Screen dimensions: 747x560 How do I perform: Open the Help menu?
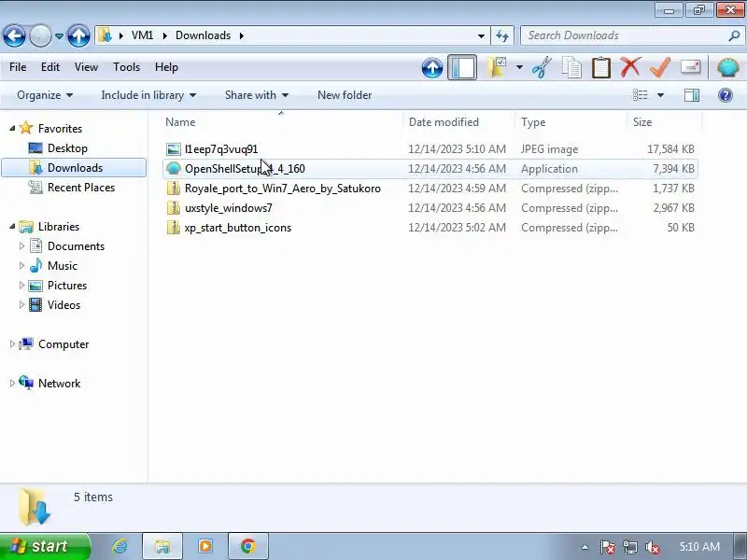pyautogui.click(x=166, y=67)
